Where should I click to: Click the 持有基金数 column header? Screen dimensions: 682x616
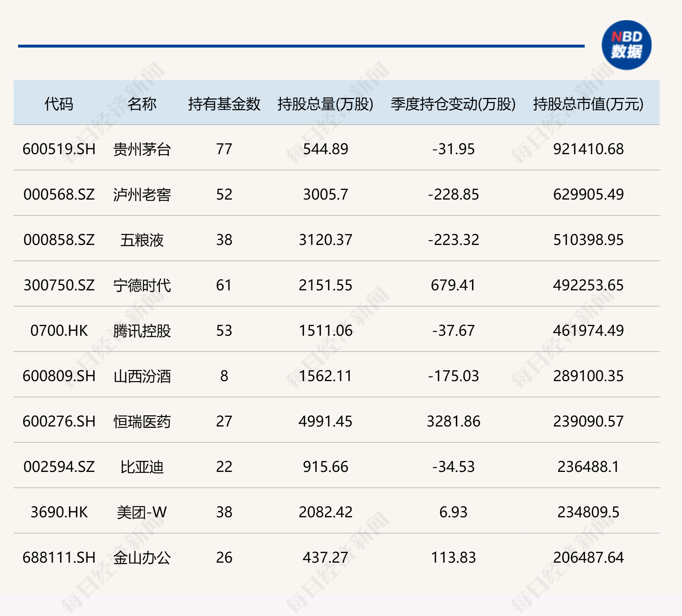tap(224, 104)
